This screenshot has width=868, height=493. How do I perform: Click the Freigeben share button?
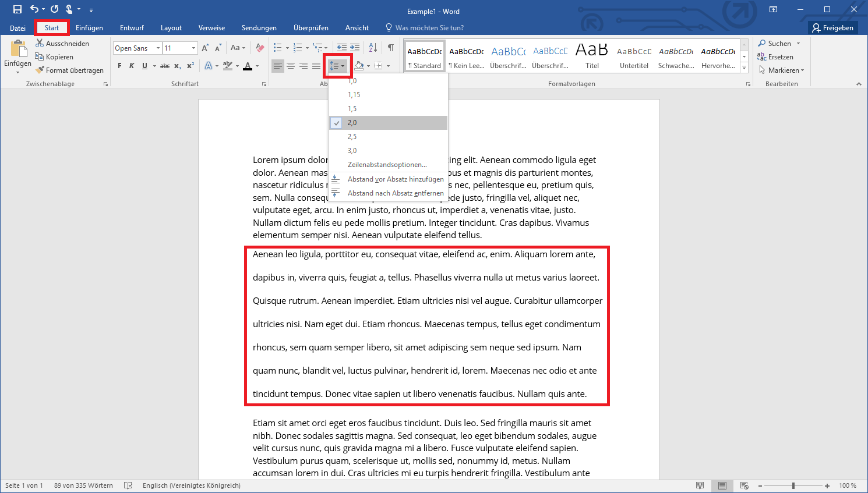pyautogui.click(x=833, y=28)
